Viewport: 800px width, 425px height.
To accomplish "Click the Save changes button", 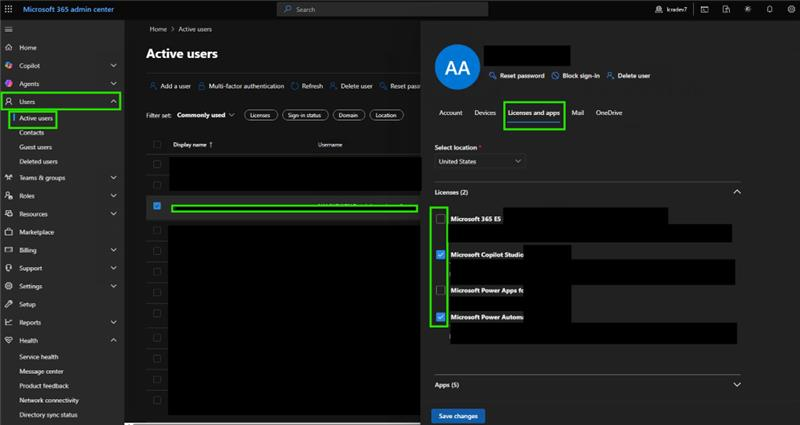I will click(458, 416).
